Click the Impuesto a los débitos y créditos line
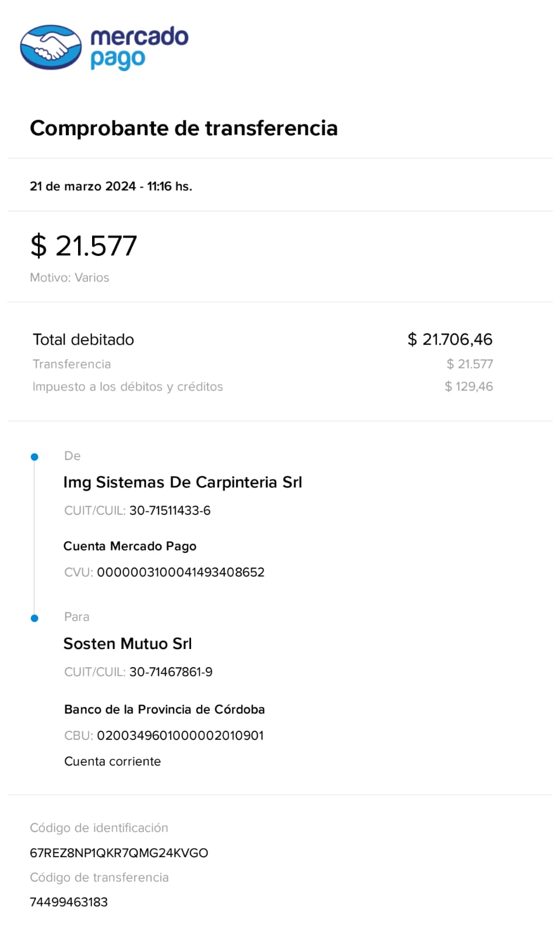The image size is (560, 933). pyautogui.click(x=128, y=387)
